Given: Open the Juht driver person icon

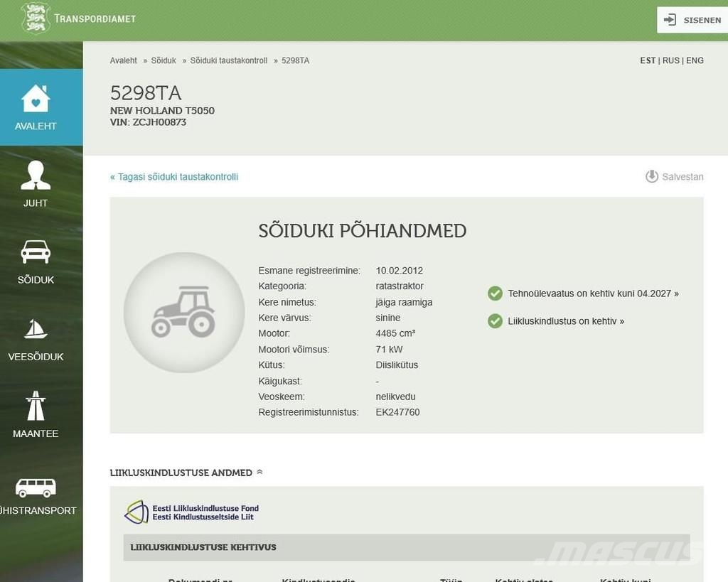Looking at the screenshot, I should click(36, 176).
